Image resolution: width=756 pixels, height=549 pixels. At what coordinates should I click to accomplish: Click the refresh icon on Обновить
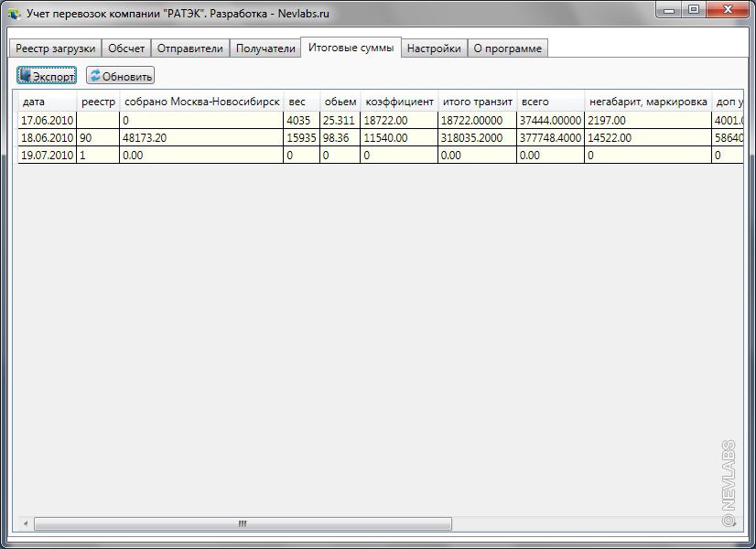tap(94, 77)
